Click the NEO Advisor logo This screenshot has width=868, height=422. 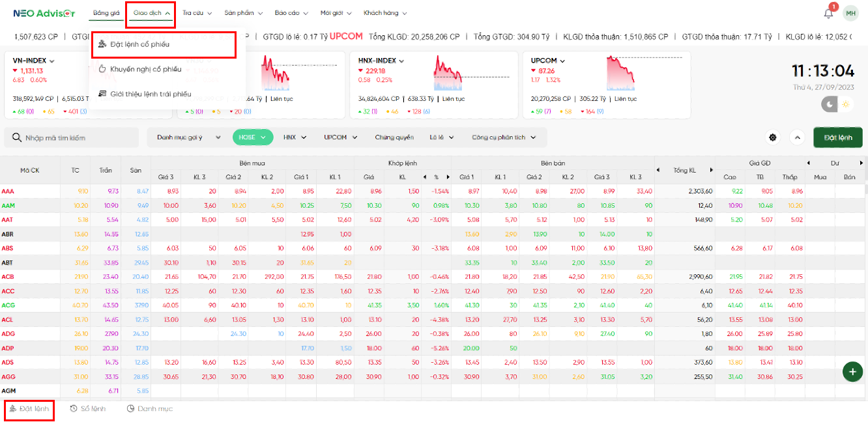pyautogui.click(x=43, y=13)
